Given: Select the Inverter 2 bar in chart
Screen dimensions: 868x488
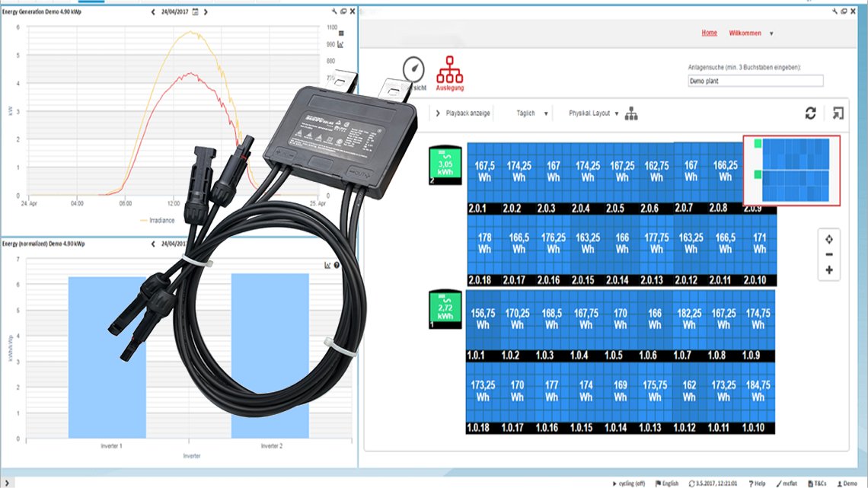Looking at the screenshot, I should 270,356.
